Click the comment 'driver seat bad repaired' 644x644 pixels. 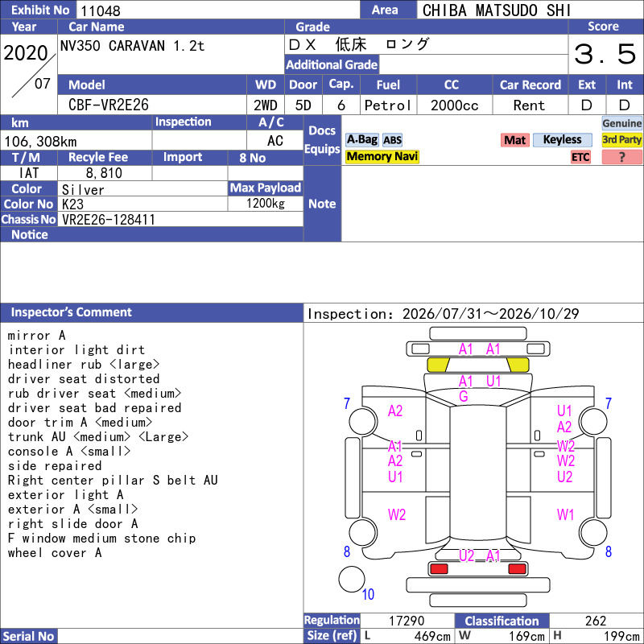94,408
